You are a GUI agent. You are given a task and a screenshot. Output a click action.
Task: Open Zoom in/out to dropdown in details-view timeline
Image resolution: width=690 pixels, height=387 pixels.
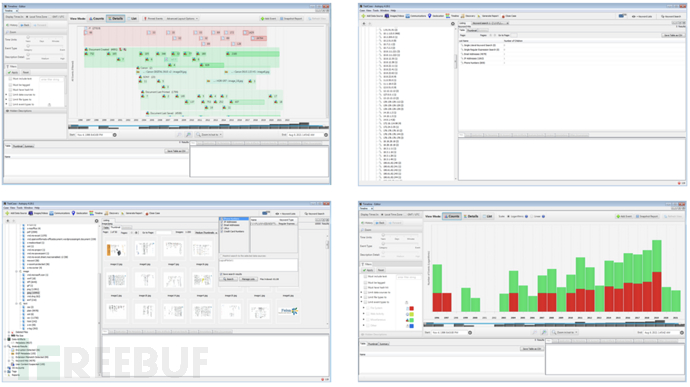(209, 135)
